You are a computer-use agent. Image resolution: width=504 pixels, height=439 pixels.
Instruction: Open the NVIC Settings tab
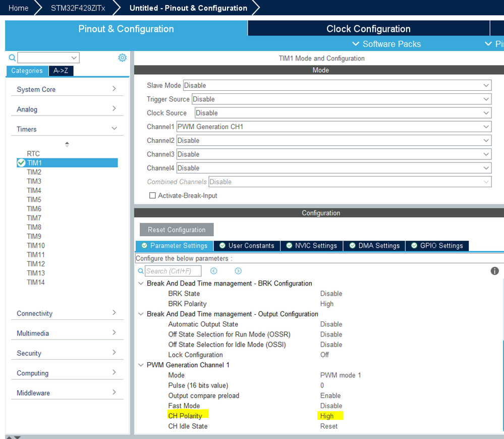pyautogui.click(x=312, y=246)
